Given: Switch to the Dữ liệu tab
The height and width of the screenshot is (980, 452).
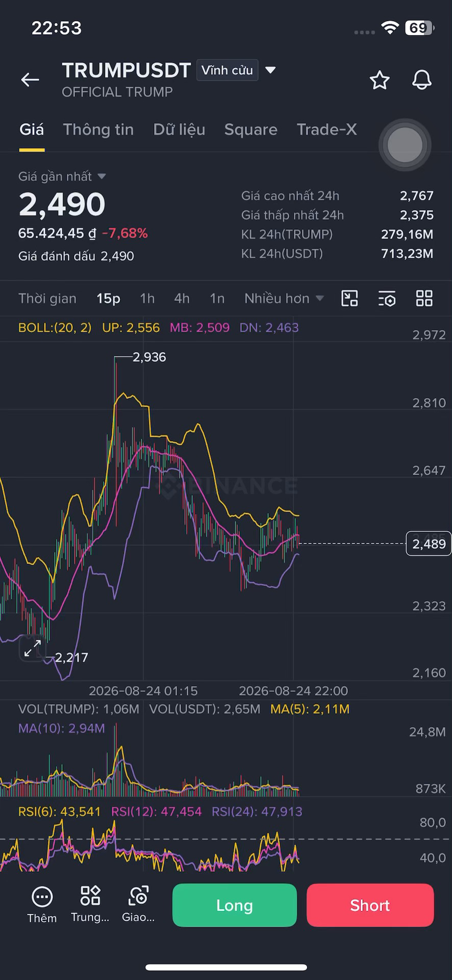Looking at the screenshot, I should click(x=179, y=130).
